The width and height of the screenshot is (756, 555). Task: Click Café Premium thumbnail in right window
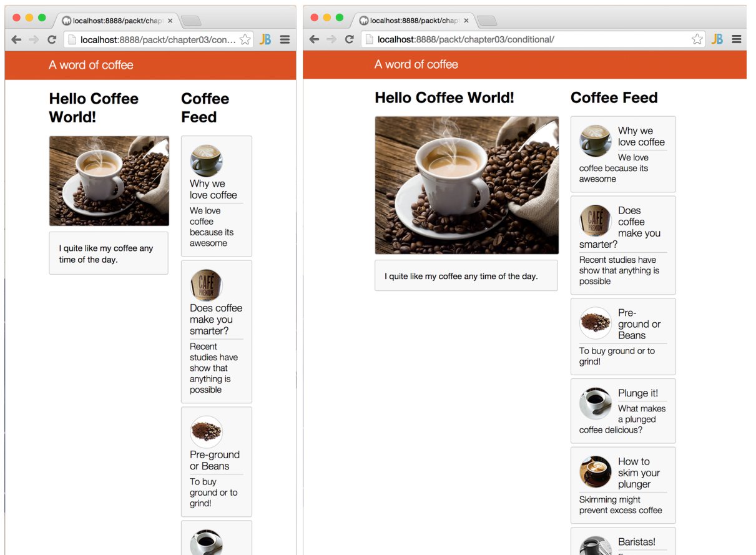point(596,220)
